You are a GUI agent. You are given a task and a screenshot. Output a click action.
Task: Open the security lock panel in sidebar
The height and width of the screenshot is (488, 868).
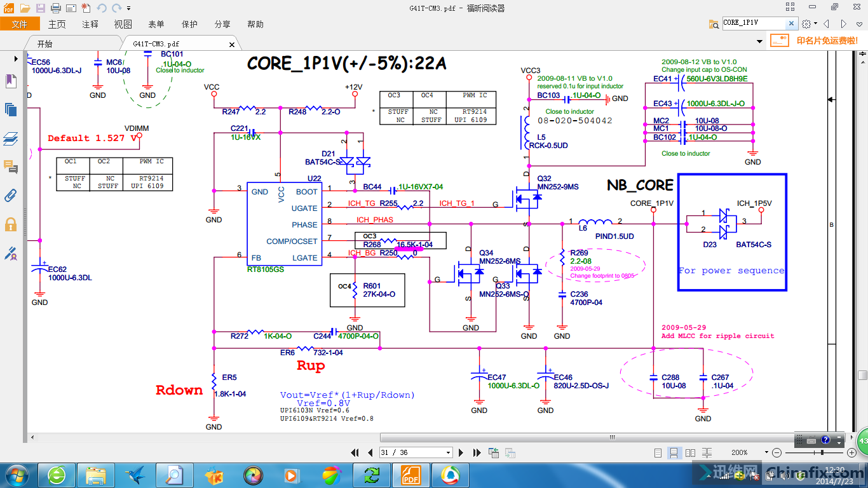coord(10,224)
